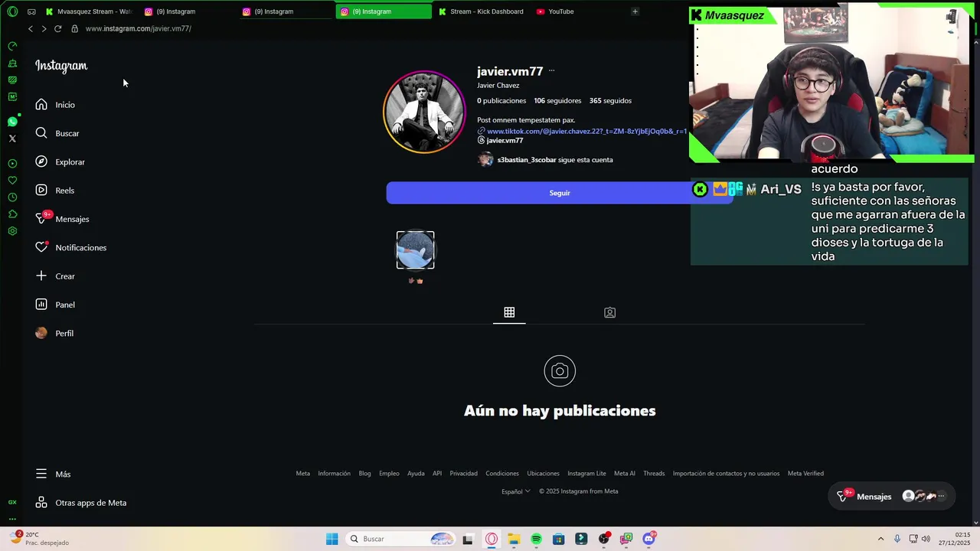The width and height of the screenshot is (980, 551).
Task: Open the 106 seguidores list
Action: coord(557,101)
